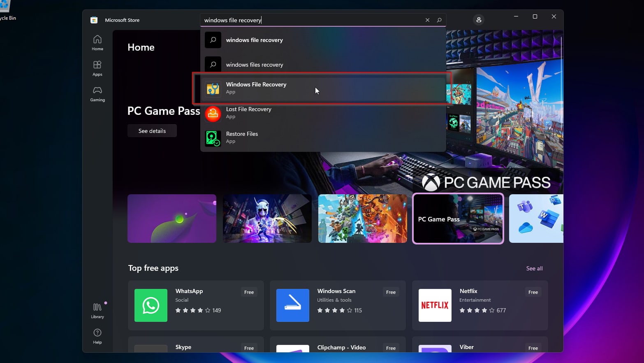Viewport: 644px width, 363px height.
Task: Click the WhatsApp app icon
Action: 151,305
